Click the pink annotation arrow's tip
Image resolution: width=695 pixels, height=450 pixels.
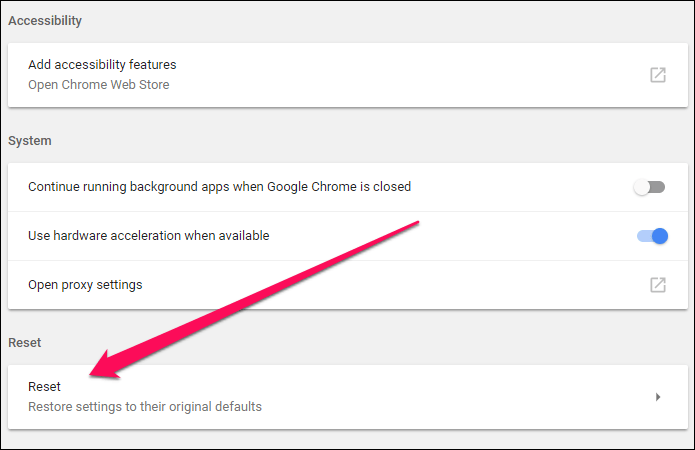click(92, 376)
